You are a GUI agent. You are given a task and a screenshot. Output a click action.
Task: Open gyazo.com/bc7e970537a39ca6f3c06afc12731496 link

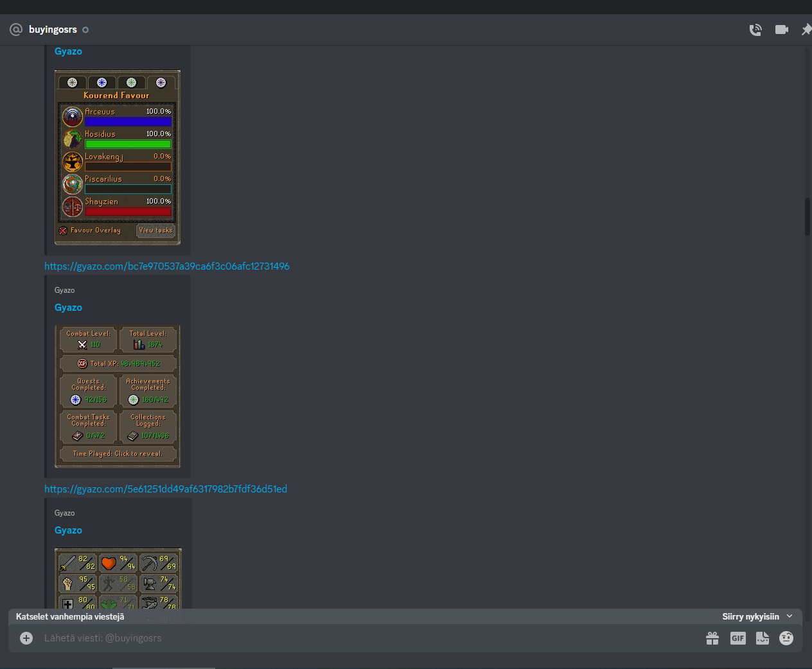point(167,266)
